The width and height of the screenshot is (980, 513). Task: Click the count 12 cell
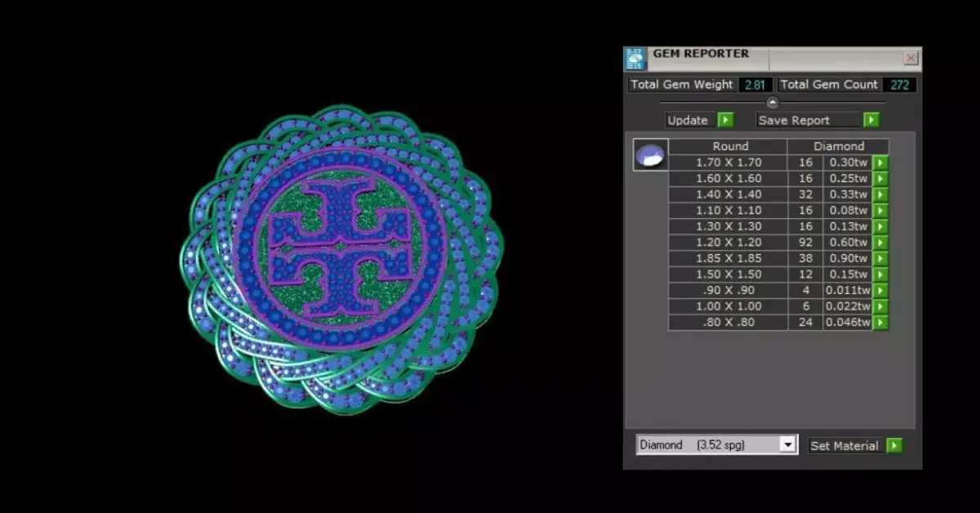805,274
